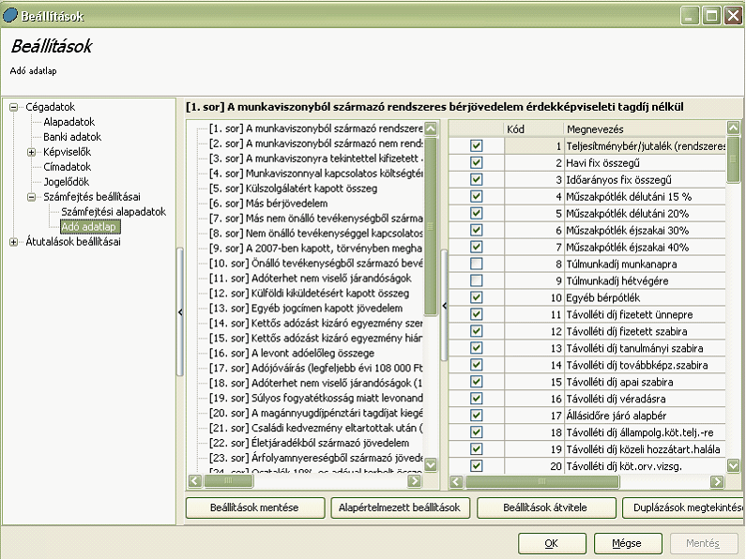Select [12. sor] Külföldi kiküldetésért kapott összeg

tap(310, 293)
